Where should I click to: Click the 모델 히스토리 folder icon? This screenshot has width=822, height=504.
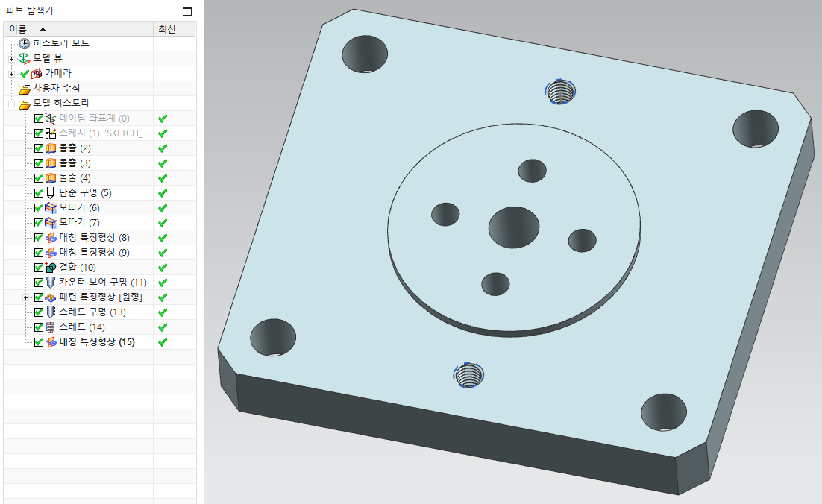24,104
